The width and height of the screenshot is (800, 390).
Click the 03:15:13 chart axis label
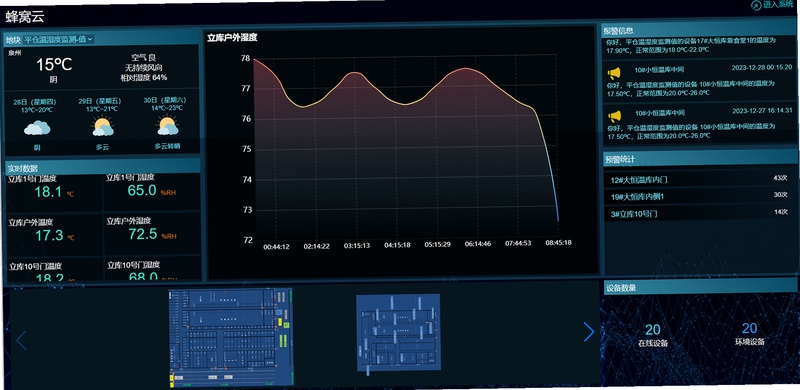coord(357,246)
